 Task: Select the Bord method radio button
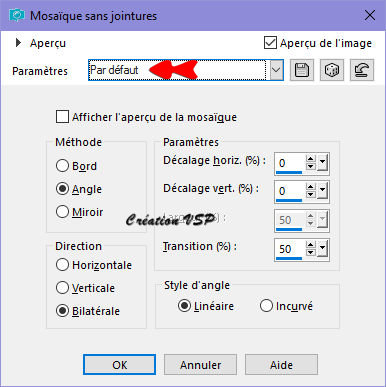(x=62, y=166)
